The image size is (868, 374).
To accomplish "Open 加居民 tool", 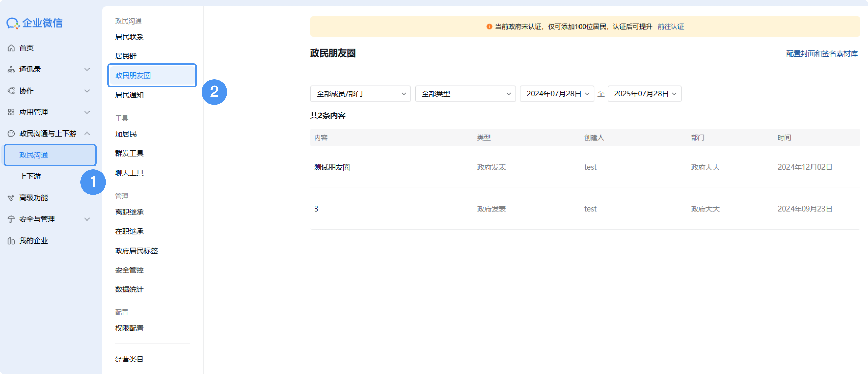I will click(x=126, y=134).
